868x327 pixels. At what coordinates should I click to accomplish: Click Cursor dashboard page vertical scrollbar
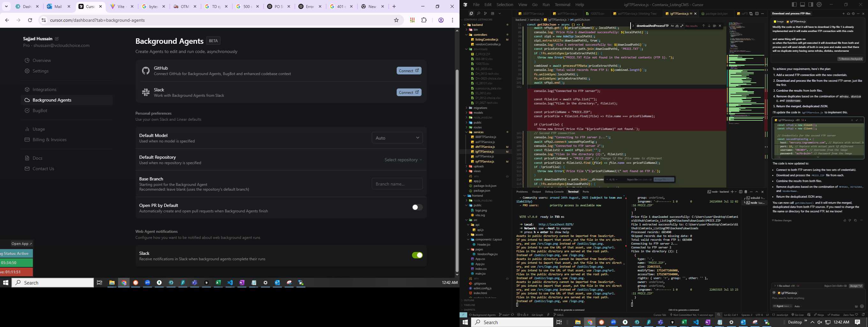[x=457, y=171]
